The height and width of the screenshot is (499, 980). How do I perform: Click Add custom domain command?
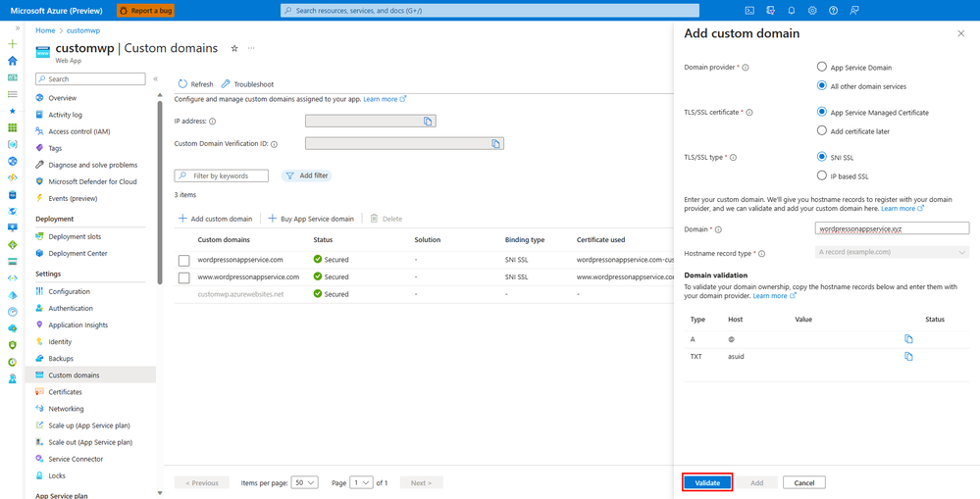pyautogui.click(x=215, y=219)
